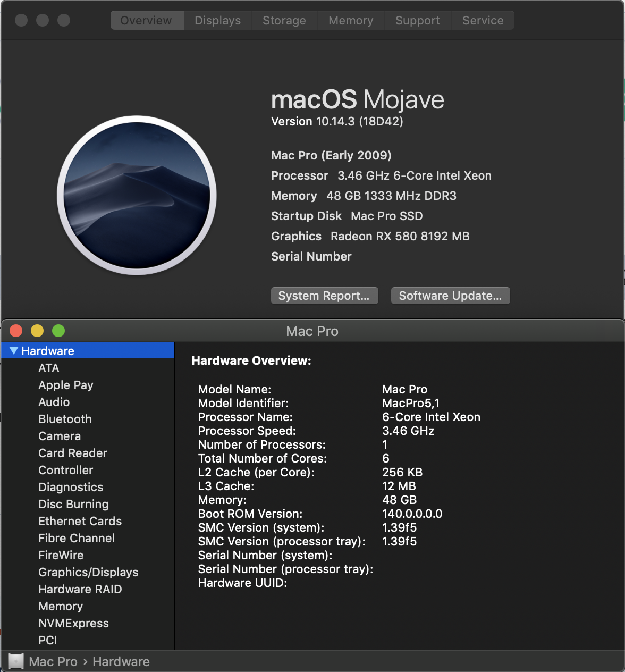Select FireWire in the sidebar

point(61,555)
